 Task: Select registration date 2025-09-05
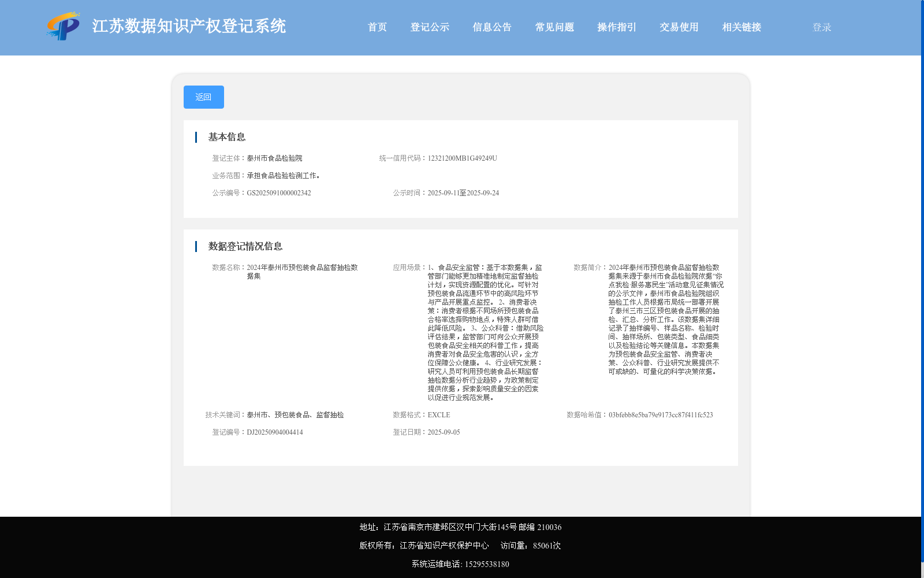(x=444, y=432)
